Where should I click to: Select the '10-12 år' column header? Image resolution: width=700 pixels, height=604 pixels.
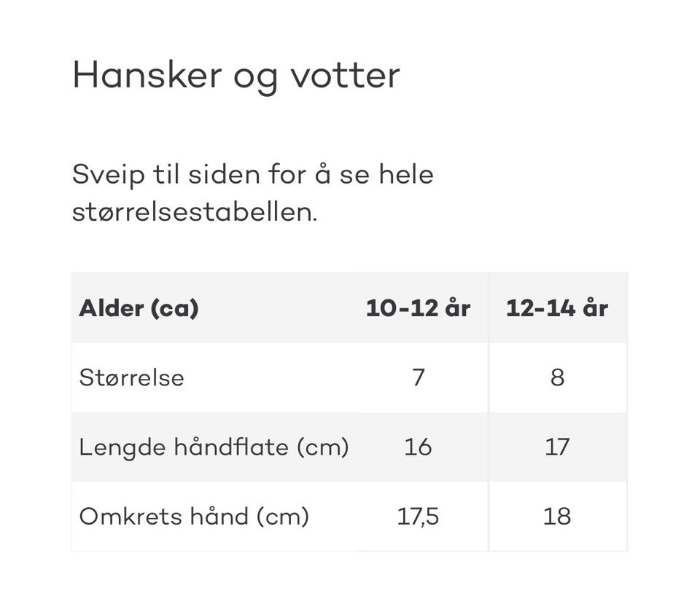point(418,308)
